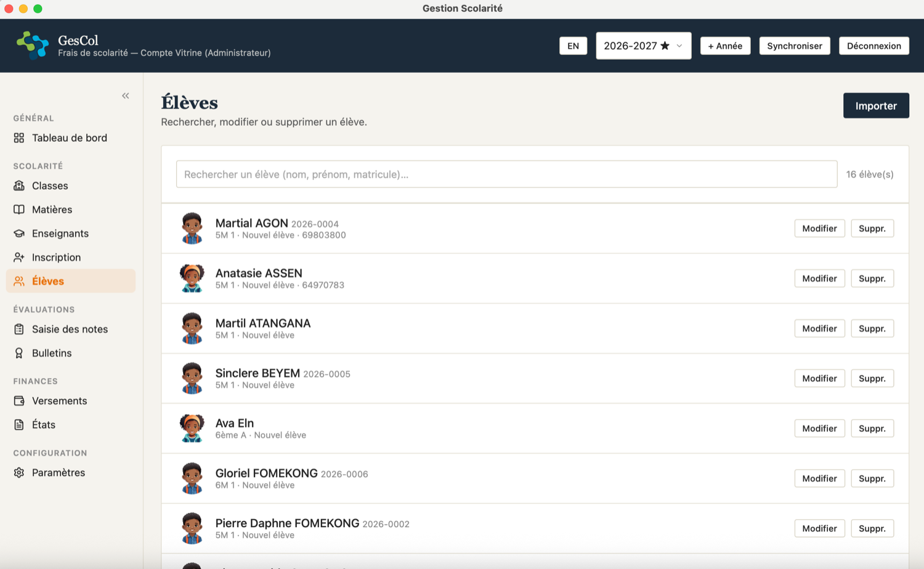This screenshot has height=569, width=924.
Task: Click Suppr. for Martil ATANGANA
Action: (872, 328)
